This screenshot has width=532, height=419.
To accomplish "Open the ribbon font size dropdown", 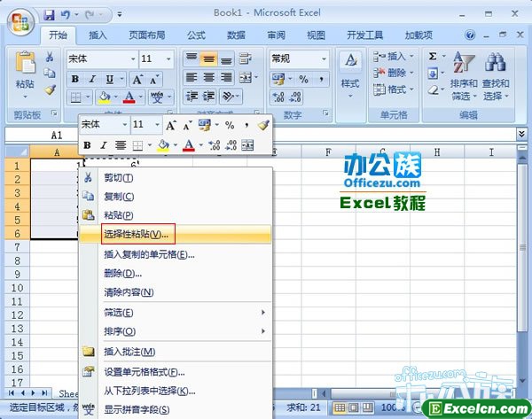I will (168, 59).
